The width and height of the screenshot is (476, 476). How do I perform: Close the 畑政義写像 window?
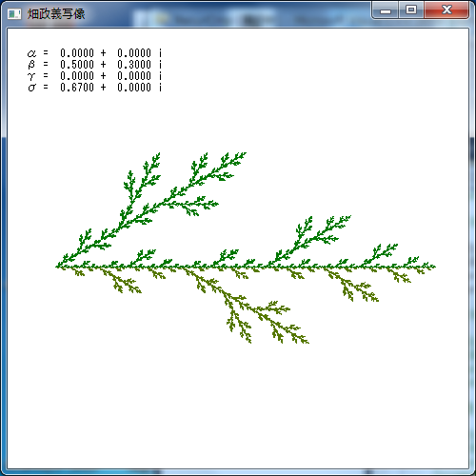[x=446, y=10]
